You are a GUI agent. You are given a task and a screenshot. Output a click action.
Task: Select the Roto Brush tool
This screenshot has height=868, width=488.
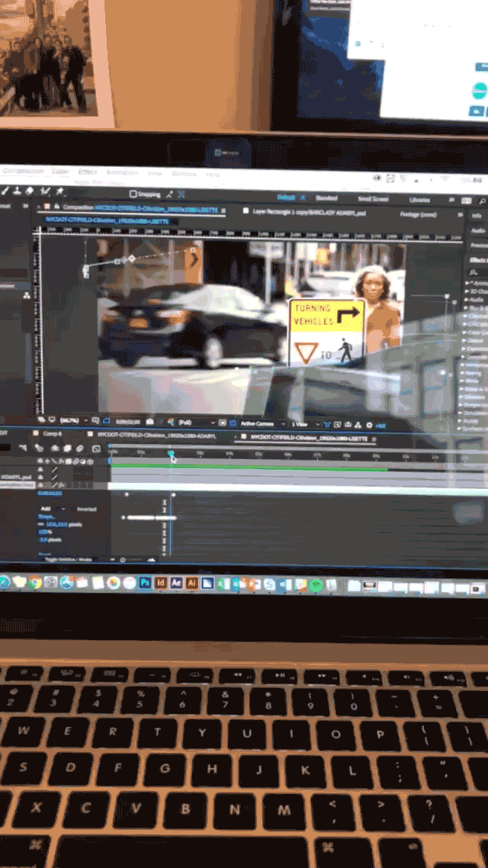(x=45, y=191)
